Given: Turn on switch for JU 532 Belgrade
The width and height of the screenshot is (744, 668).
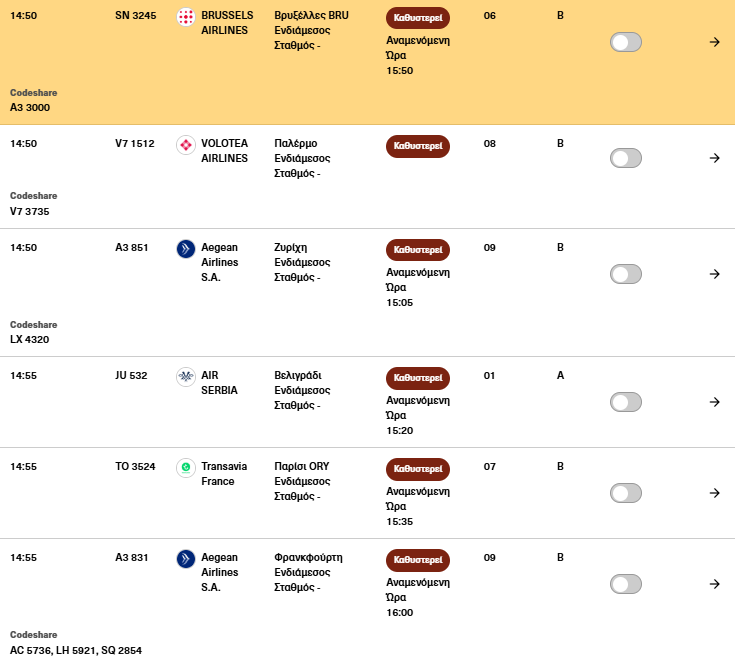Looking at the screenshot, I should coord(626,402).
